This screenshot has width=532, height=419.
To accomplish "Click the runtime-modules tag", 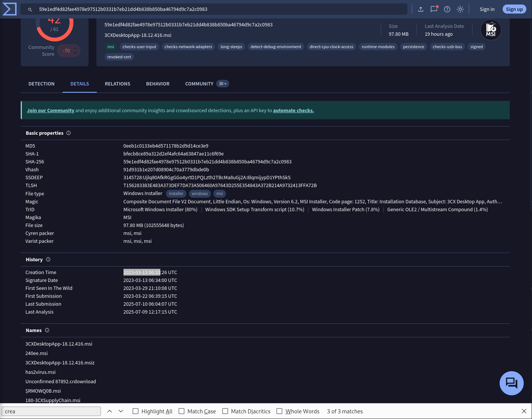I will (378, 47).
